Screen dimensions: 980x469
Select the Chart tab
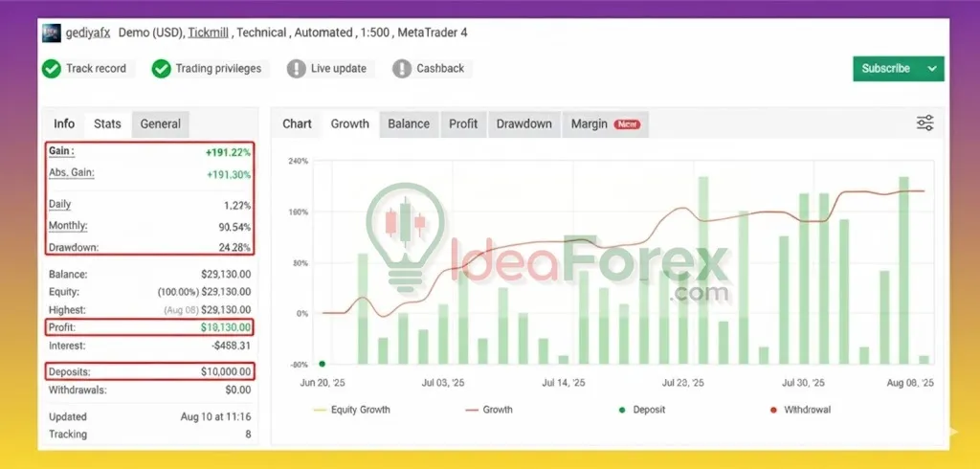[297, 123]
